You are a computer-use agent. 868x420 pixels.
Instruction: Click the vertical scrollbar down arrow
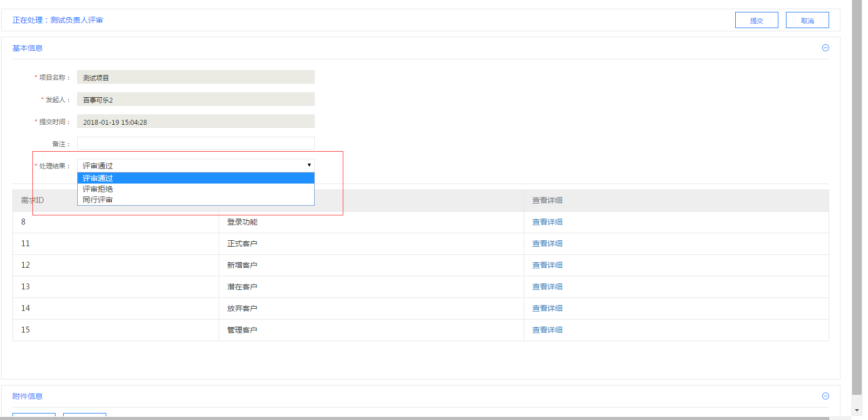point(857,411)
